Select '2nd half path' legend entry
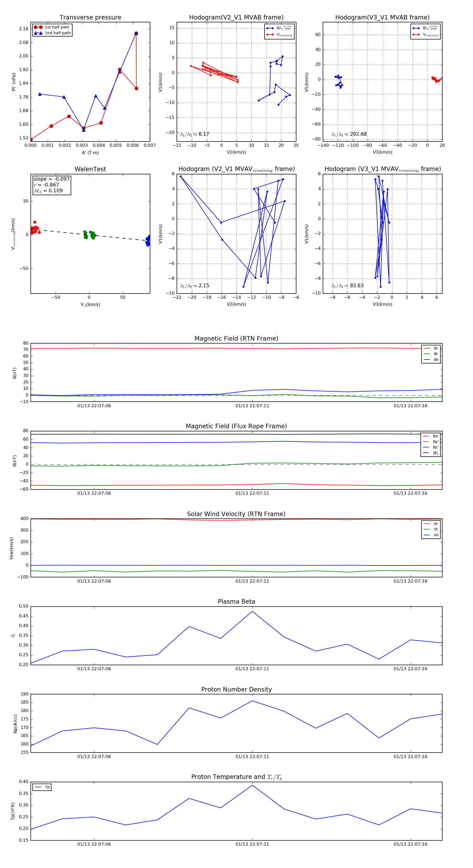The height and width of the screenshot is (868, 473). click(x=52, y=33)
